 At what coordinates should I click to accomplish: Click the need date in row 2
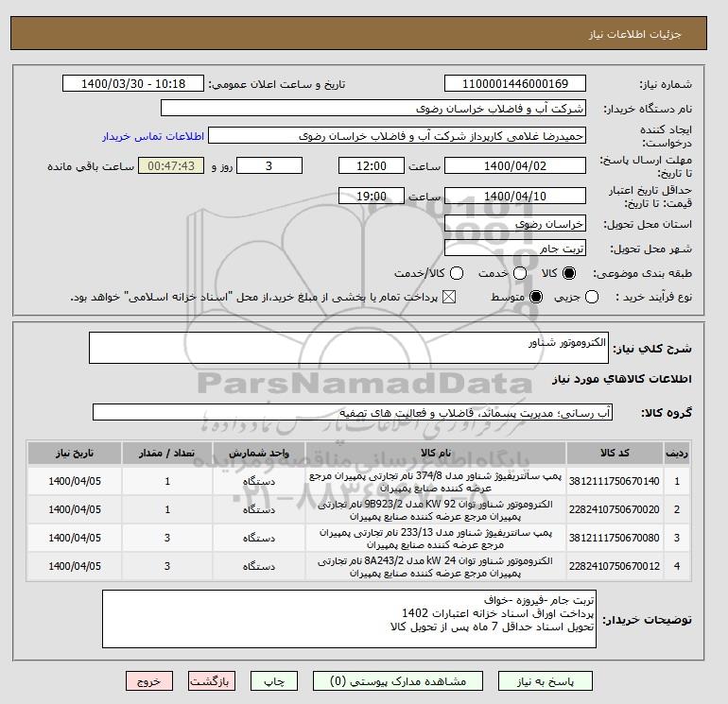click(75, 509)
